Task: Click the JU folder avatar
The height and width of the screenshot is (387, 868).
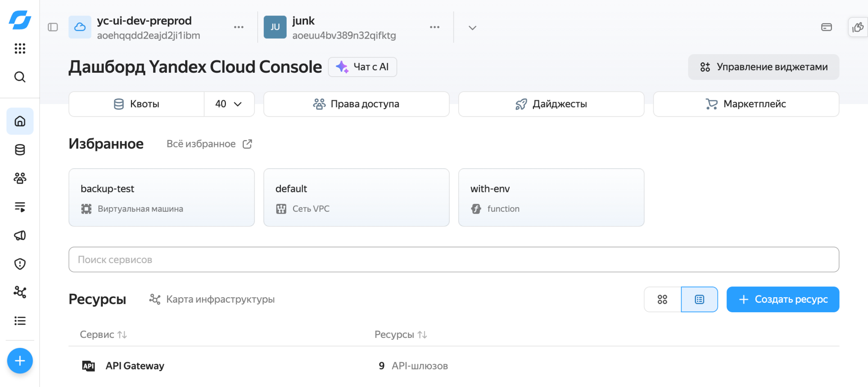Action: (275, 27)
